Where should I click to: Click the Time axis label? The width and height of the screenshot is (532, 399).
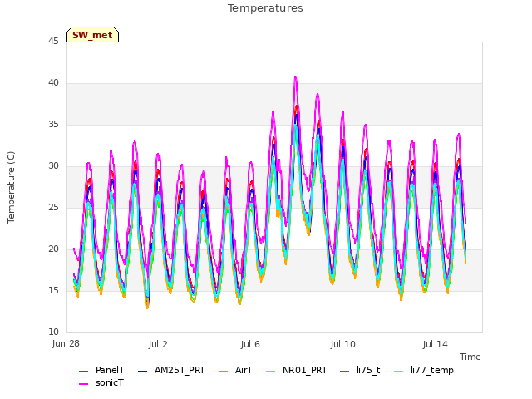[470, 357]
